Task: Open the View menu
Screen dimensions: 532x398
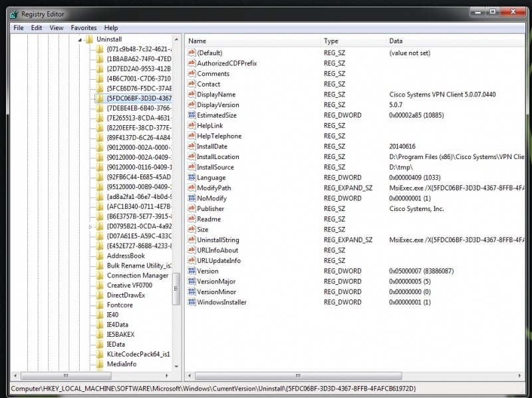Action: click(x=57, y=28)
